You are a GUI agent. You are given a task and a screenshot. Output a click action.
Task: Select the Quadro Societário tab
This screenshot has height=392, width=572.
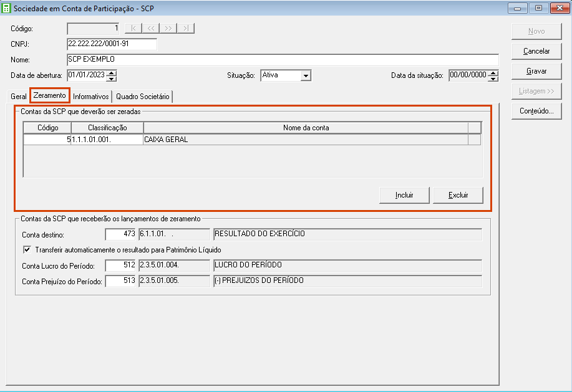point(142,97)
